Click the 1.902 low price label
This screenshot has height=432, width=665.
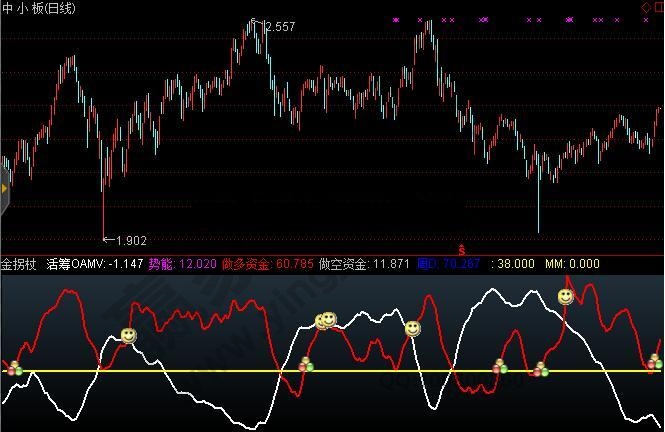[x=130, y=240]
